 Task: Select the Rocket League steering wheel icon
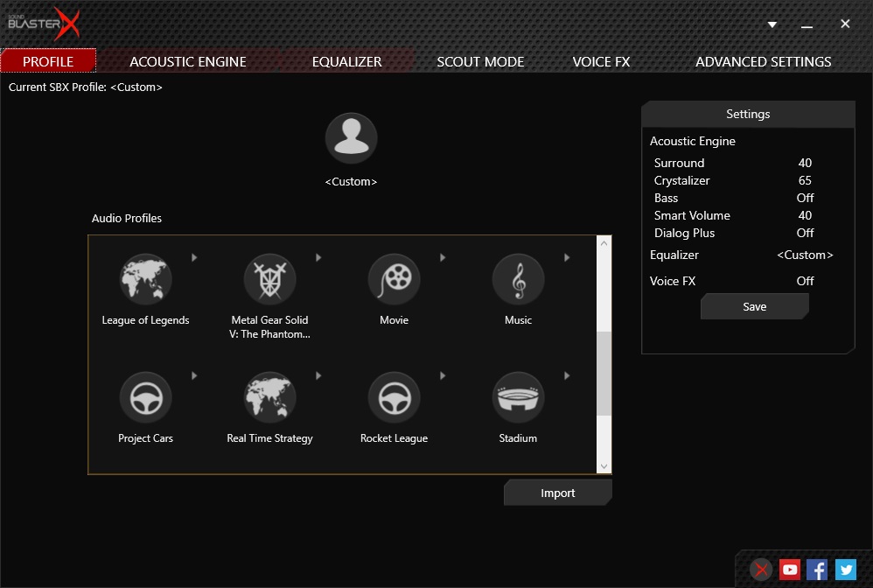[395, 397]
